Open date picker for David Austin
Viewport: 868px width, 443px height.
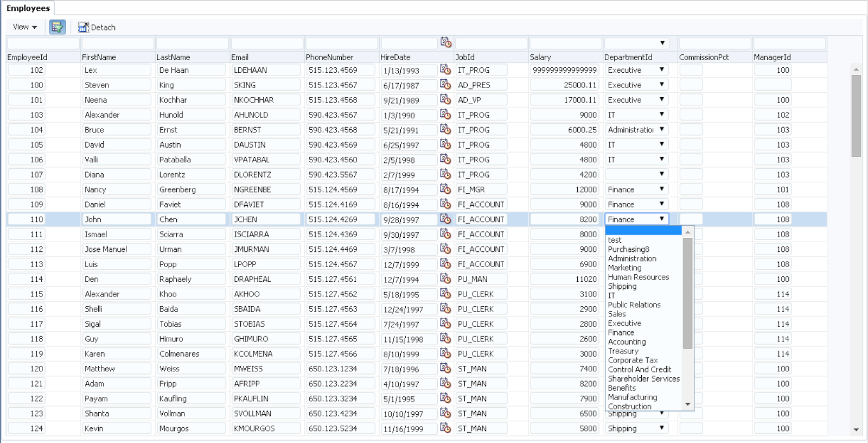coord(445,144)
